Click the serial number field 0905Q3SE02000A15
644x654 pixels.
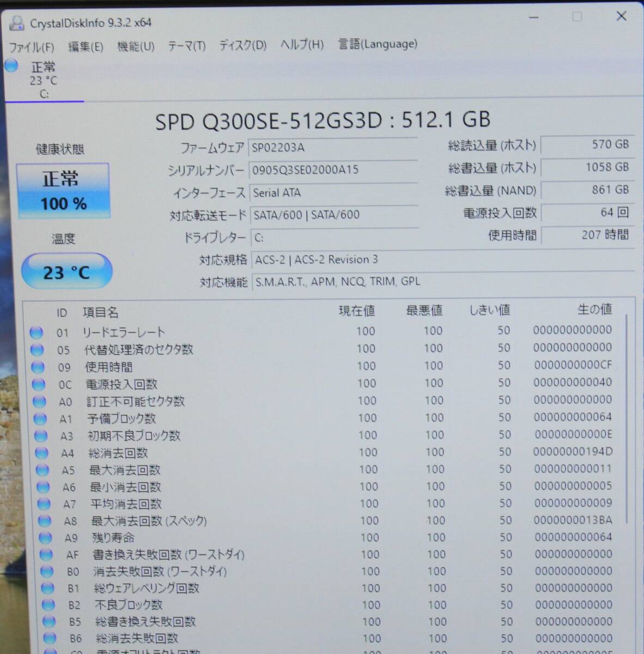(x=333, y=170)
